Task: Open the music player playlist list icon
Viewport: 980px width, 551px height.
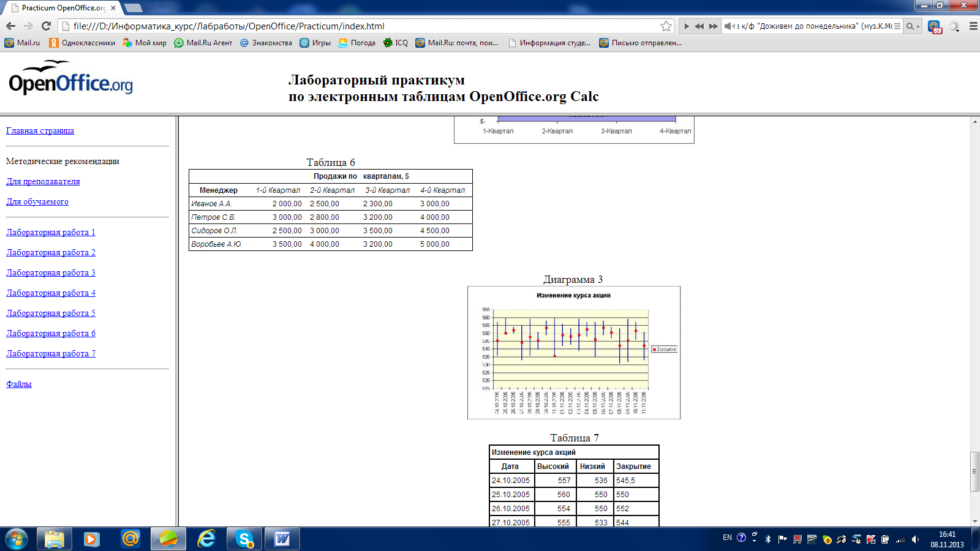Action: (x=897, y=26)
